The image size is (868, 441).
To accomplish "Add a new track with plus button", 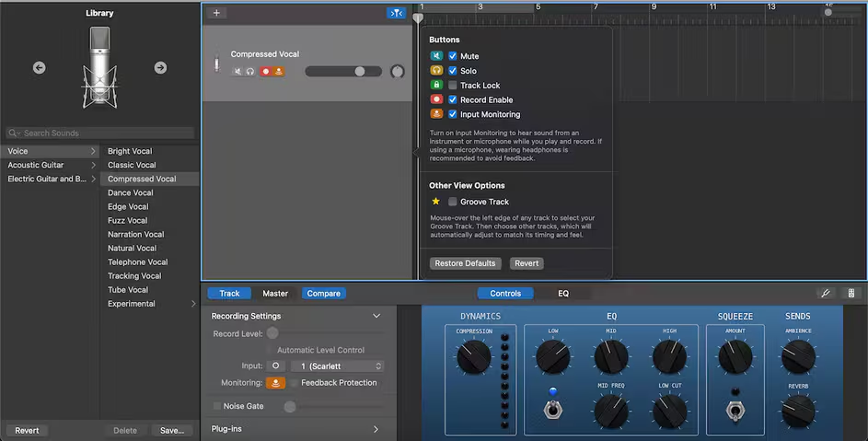I will (216, 13).
